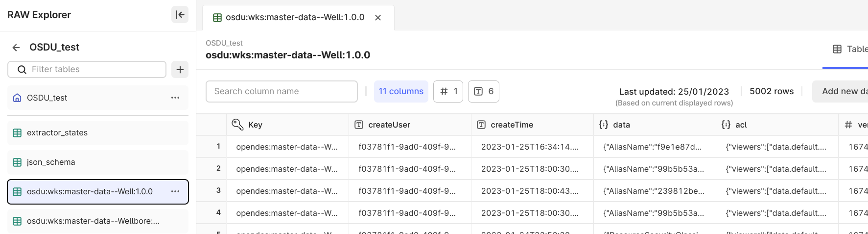Click row 4 acl viewers cell
Screen dimensions: 868x234
tap(777, 213)
